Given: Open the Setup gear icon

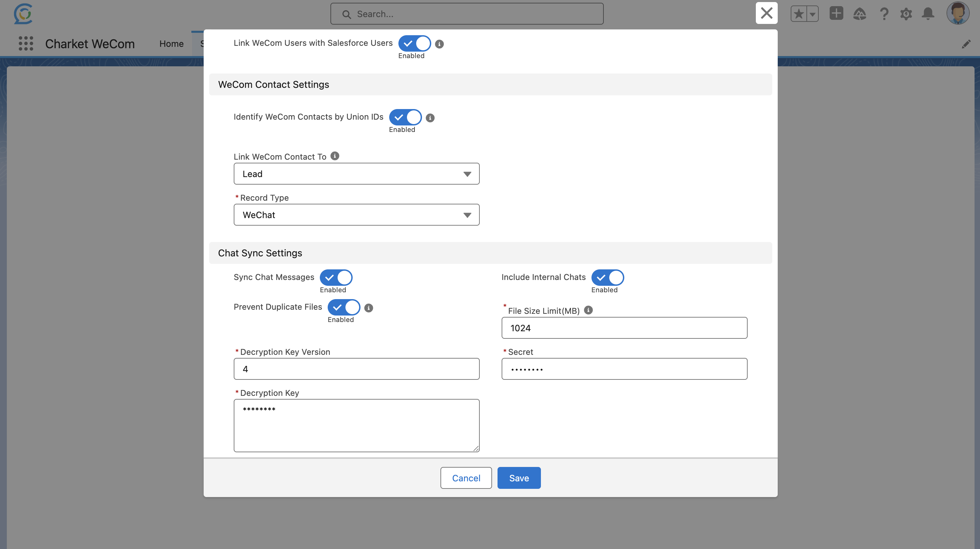Looking at the screenshot, I should [906, 14].
